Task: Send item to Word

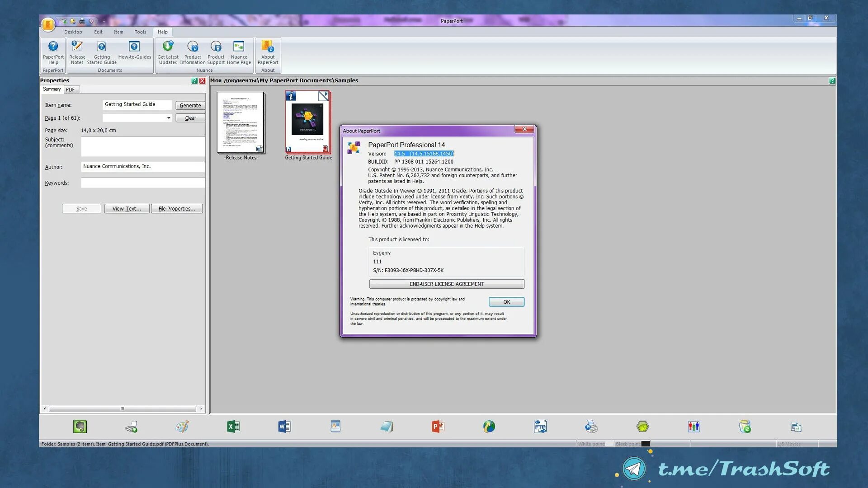Action: pyautogui.click(x=284, y=427)
